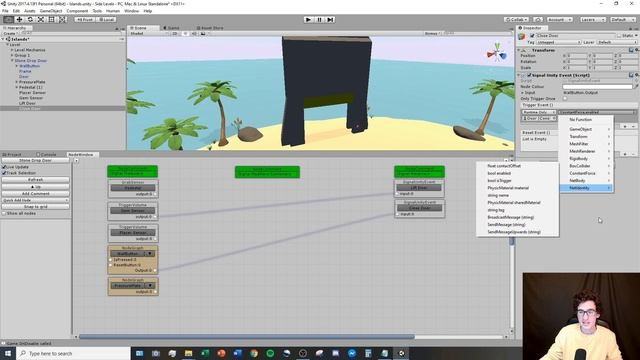Click the Up button in NodeWindow
The height and width of the screenshot is (360, 640).
click(36, 187)
